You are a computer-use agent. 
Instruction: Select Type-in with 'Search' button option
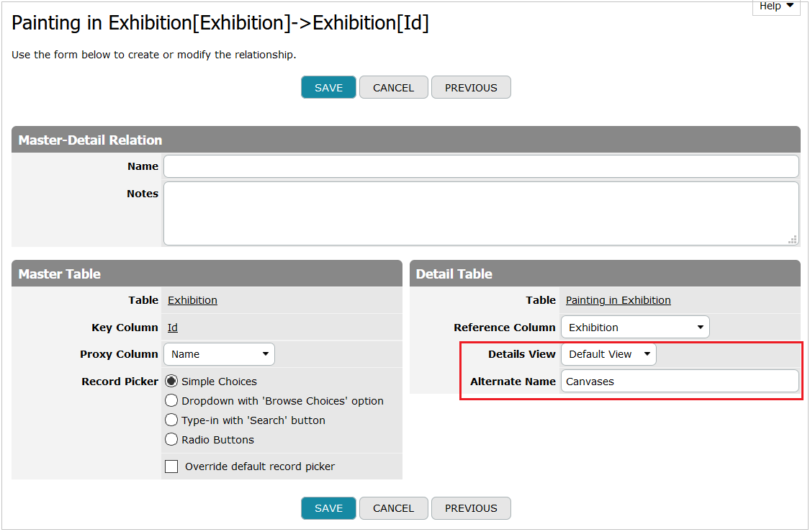[x=171, y=420]
